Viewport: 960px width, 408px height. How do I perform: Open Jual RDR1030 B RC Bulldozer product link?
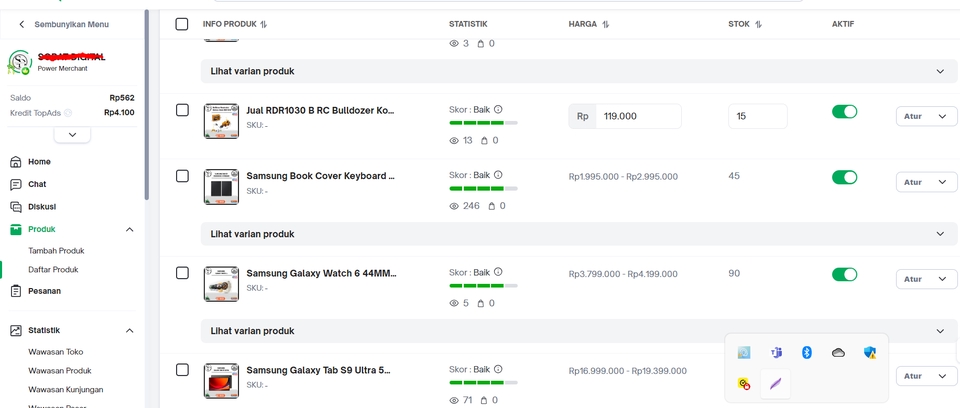321,111
